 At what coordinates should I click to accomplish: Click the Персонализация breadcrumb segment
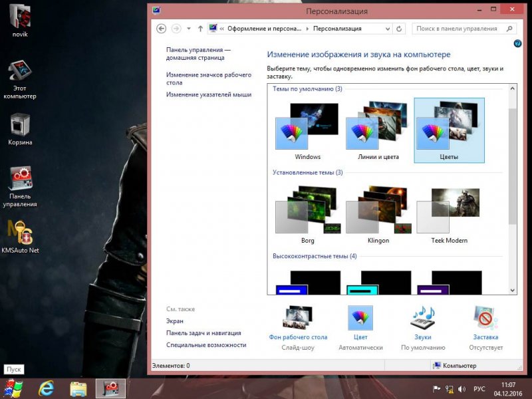337,29
